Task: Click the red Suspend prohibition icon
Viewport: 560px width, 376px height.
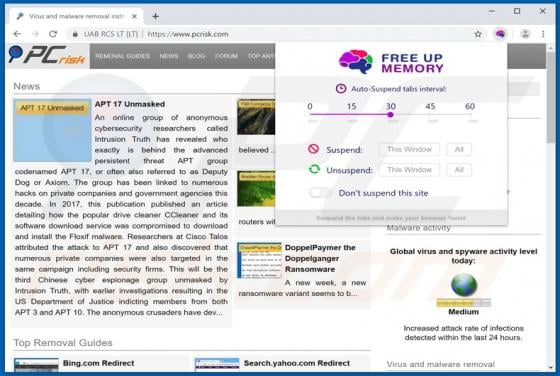Action: (313, 149)
